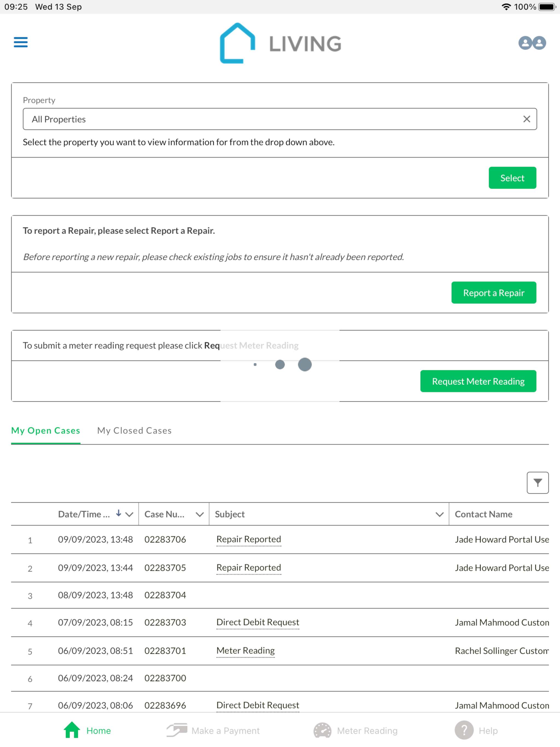Click row number 3 cell
Screen dimensions: 560x747
pyautogui.click(x=30, y=596)
